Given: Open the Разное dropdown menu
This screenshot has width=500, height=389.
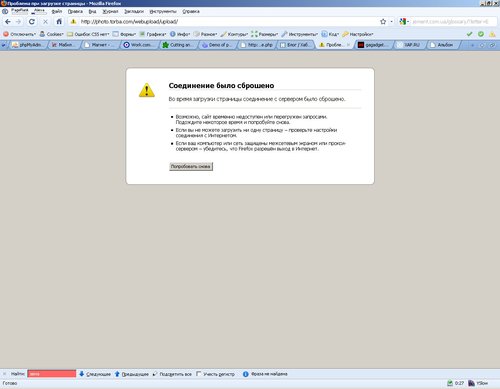Looking at the screenshot, I should coord(205,34).
